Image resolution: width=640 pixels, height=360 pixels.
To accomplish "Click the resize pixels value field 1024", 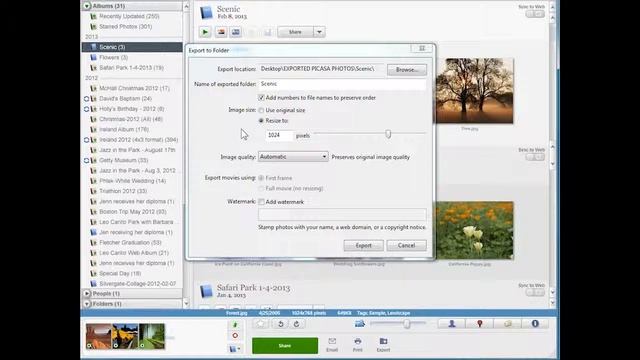I will click(x=279, y=135).
